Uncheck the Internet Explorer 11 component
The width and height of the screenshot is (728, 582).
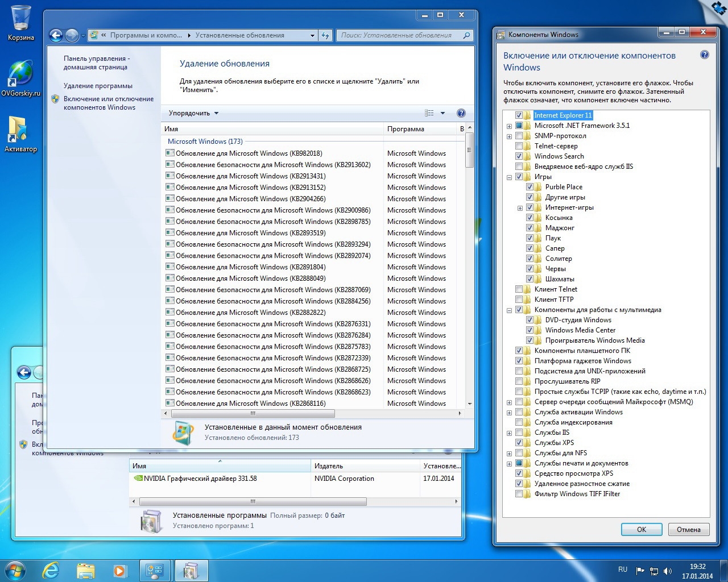[519, 115]
